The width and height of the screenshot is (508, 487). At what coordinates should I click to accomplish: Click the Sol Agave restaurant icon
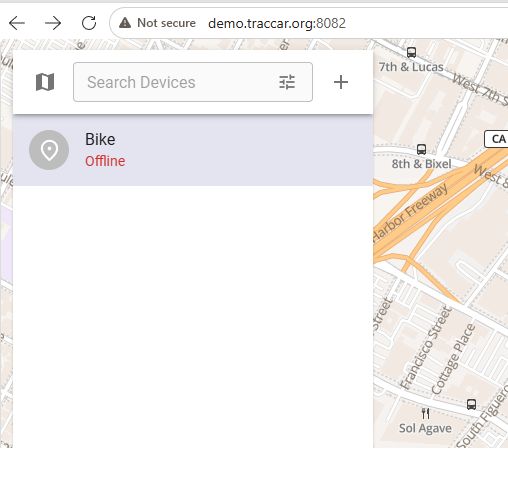[426, 414]
